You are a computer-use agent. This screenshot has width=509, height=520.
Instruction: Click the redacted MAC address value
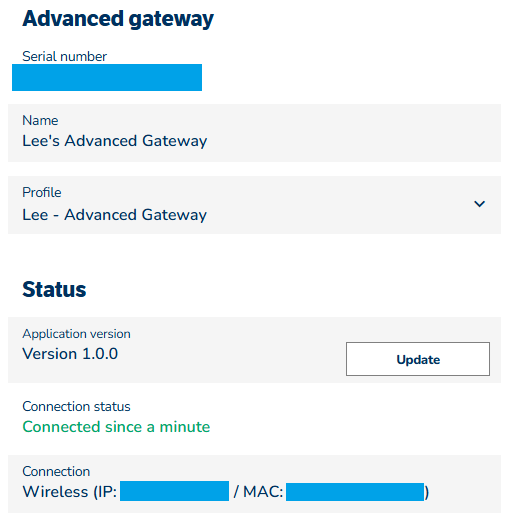(355, 492)
